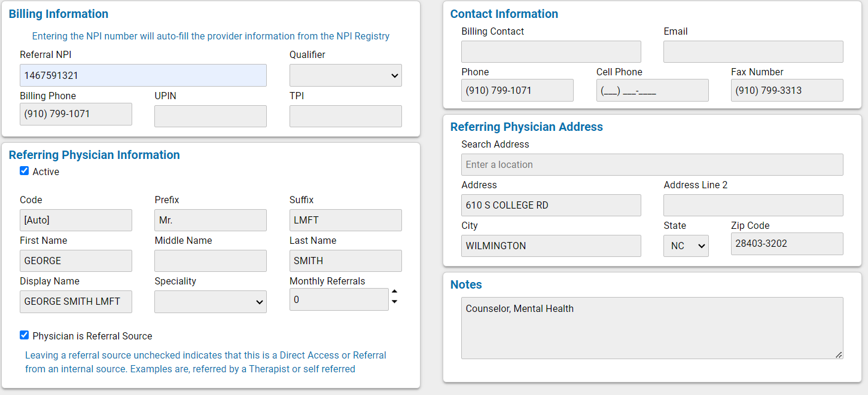Click the Enter a location search field

coord(652,164)
